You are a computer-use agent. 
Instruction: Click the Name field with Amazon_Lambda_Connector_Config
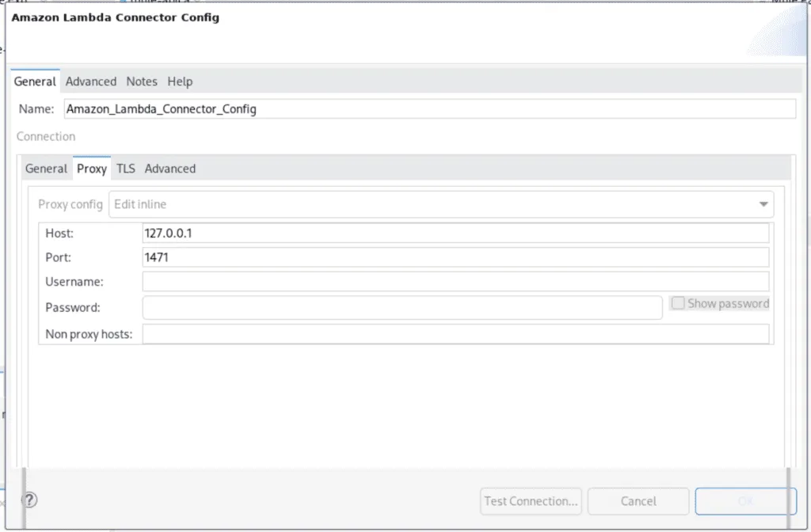[428, 109]
